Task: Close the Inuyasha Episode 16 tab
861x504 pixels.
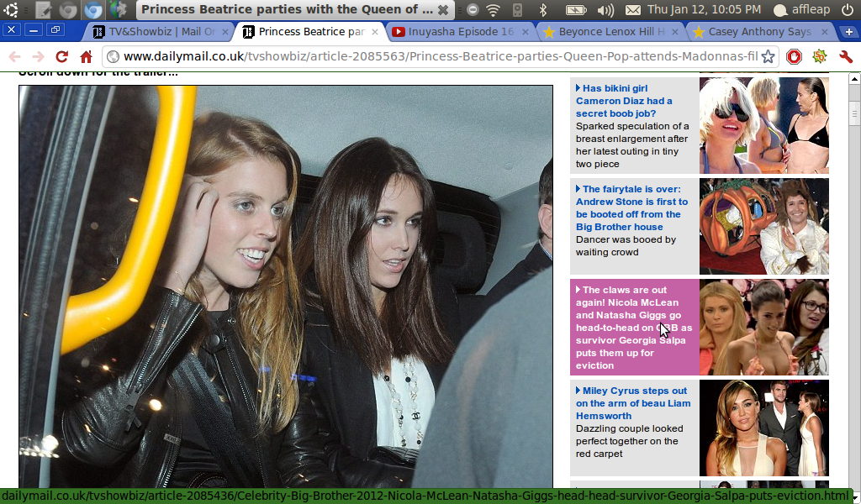Action: (525, 32)
